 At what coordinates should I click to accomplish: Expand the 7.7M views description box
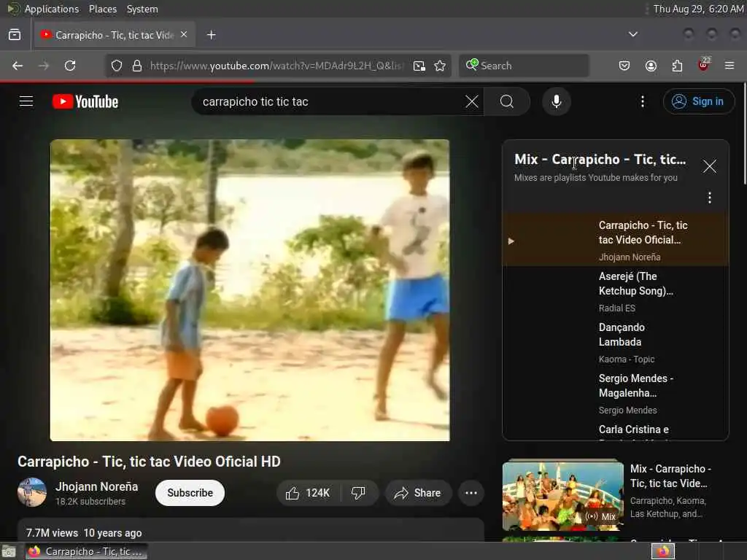coord(251,531)
